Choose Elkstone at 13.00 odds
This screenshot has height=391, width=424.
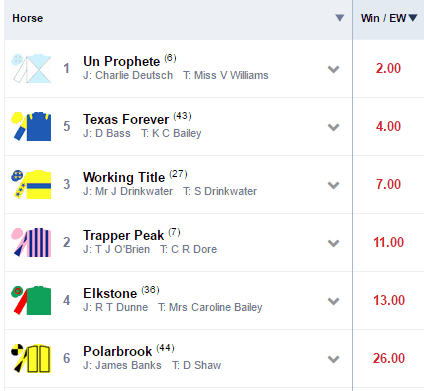[388, 300]
